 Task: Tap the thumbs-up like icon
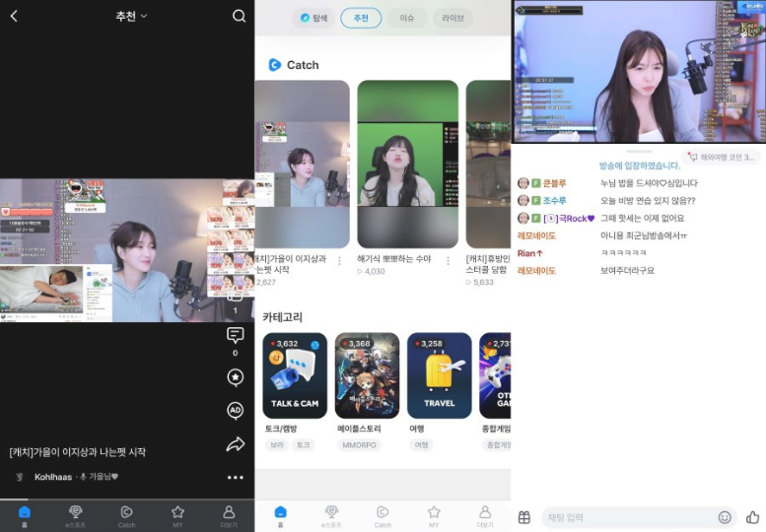(753, 517)
